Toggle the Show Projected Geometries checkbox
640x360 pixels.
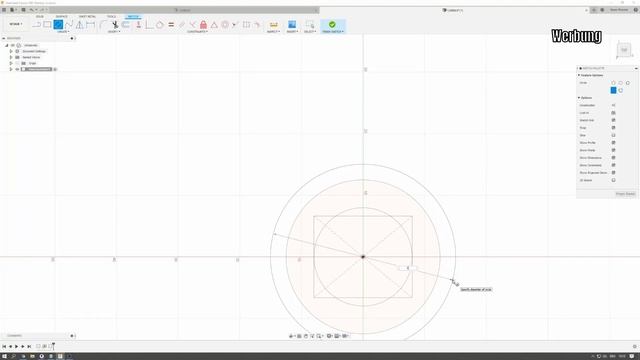(x=613, y=173)
